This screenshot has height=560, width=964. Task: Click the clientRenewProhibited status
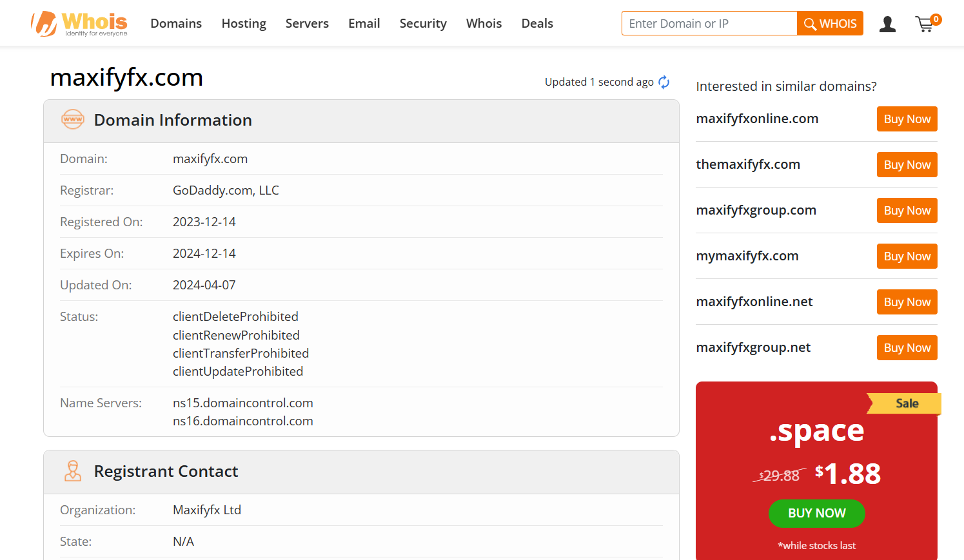click(236, 335)
